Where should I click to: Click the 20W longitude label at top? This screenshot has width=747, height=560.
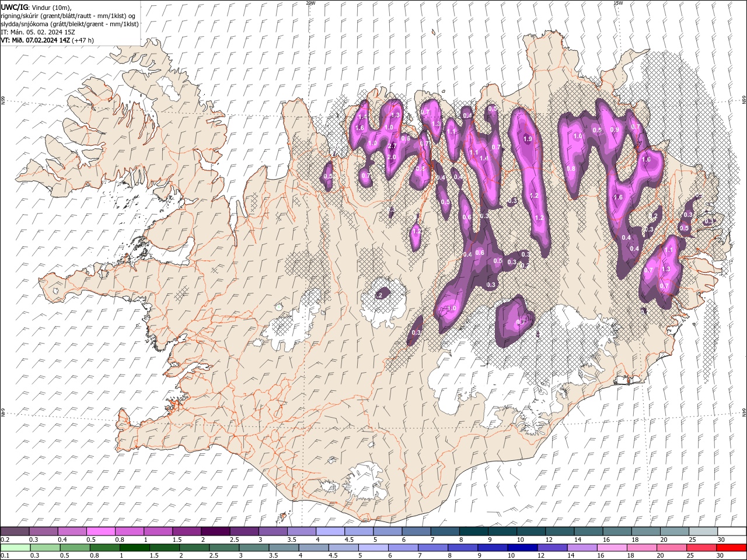pyautogui.click(x=310, y=3)
